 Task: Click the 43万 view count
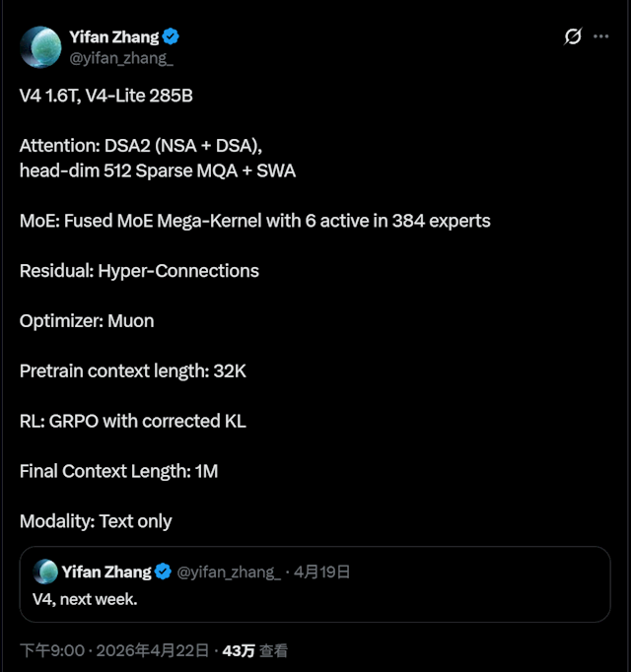tap(239, 651)
